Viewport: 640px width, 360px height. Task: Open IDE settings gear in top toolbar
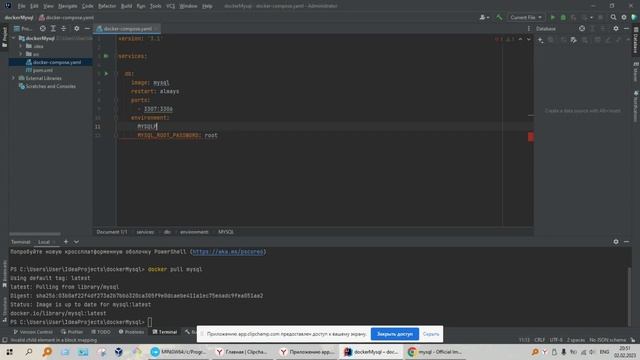[624, 18]
